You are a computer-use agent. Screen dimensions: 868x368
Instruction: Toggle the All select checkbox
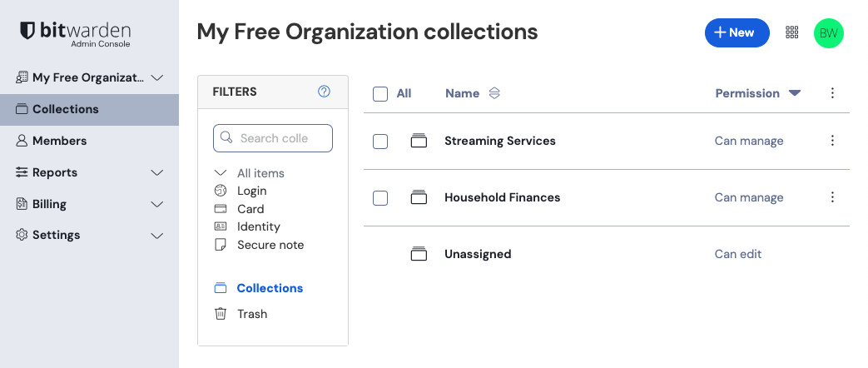pyautogui.click(x=380, y=94)
